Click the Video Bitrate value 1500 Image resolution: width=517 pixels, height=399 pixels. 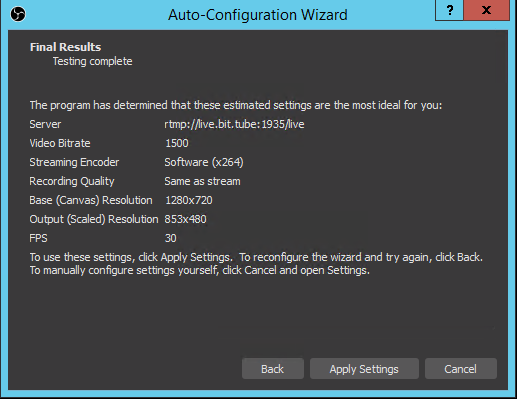point(177,143)
